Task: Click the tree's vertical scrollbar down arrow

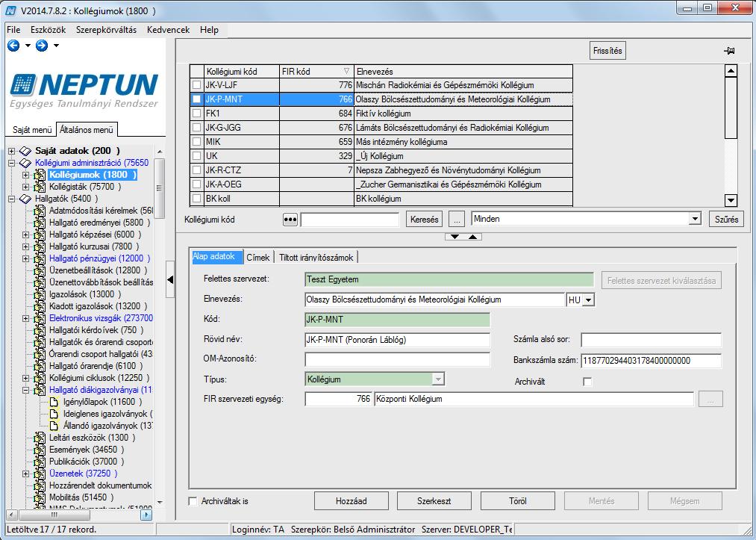Action: click(x=160, y=503)
